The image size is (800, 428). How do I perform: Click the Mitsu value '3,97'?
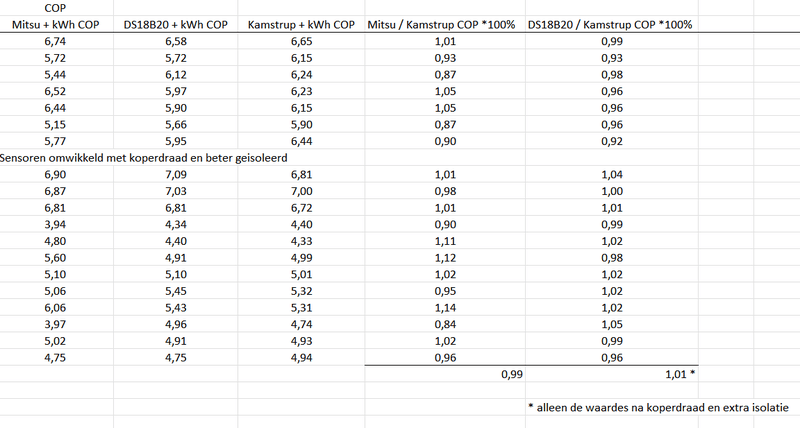click(55, 324)
